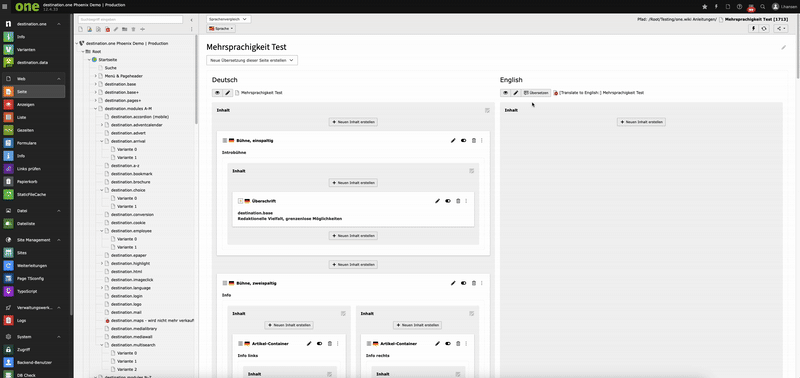Image resolution: width=800 pixels, height=378 pixels.
Task: Toggle visibility of Bühne, zweispaltig
Action: pos(463,283)
